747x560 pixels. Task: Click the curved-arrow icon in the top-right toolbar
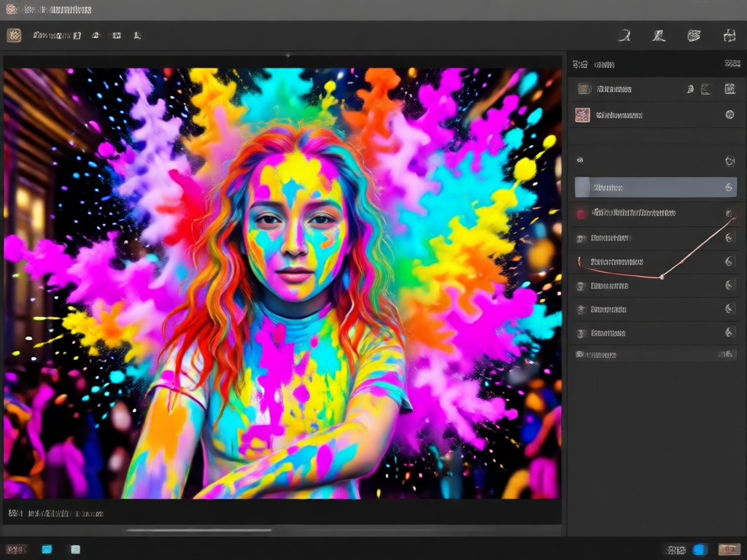tap(624, 35)
